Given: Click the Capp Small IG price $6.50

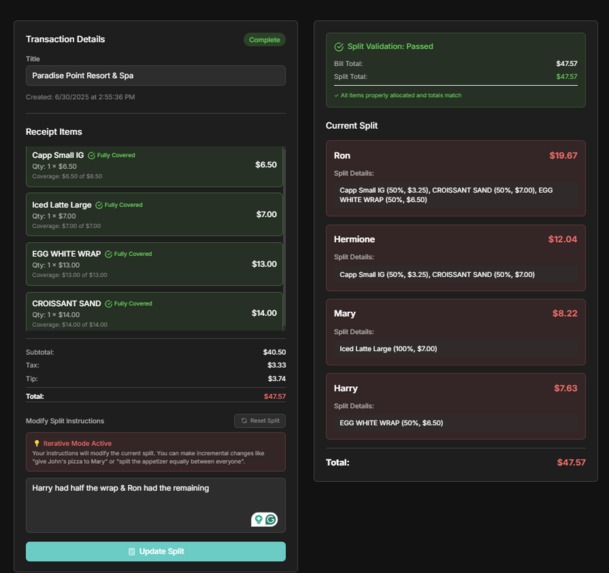Looking at the screenshot, I should (x=266, y=165).
